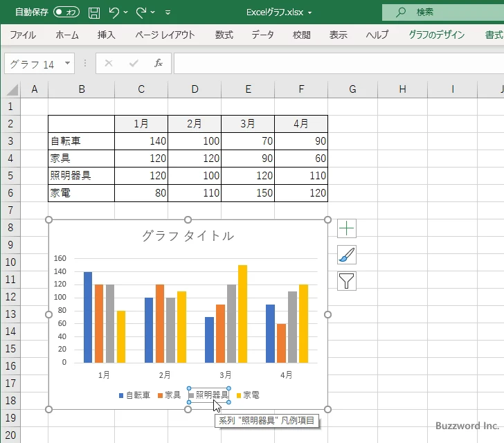
Task: Select the orange 家具 bar for 4月
Action: point(281,343)
